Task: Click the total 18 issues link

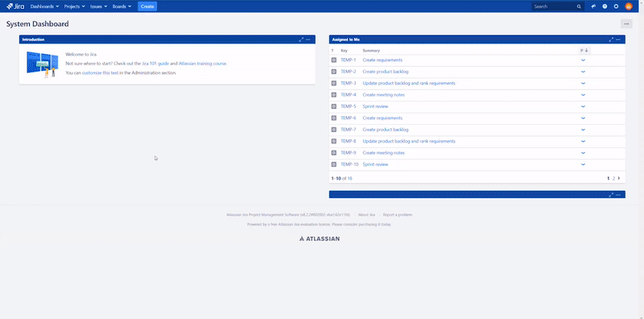Action: (350, 178)
